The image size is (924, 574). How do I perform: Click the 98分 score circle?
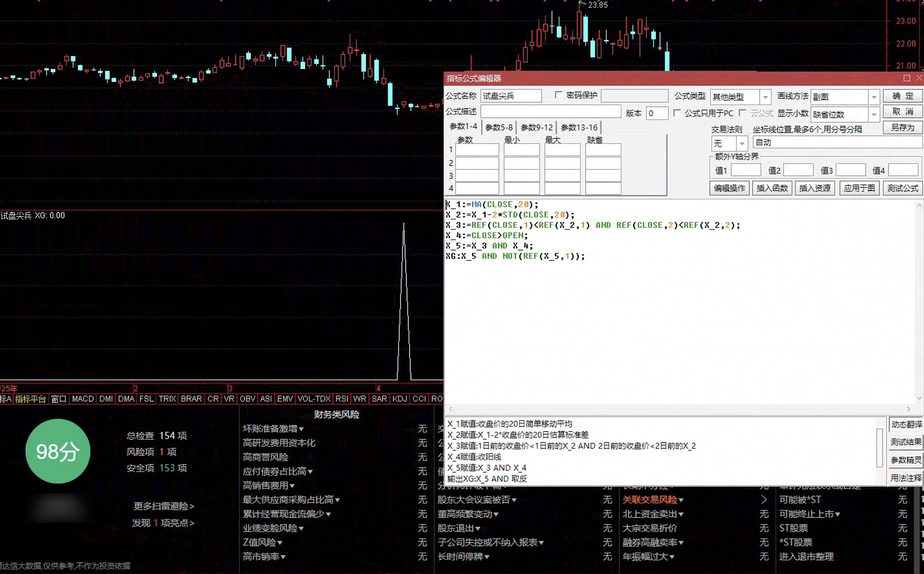coord(58,451)
